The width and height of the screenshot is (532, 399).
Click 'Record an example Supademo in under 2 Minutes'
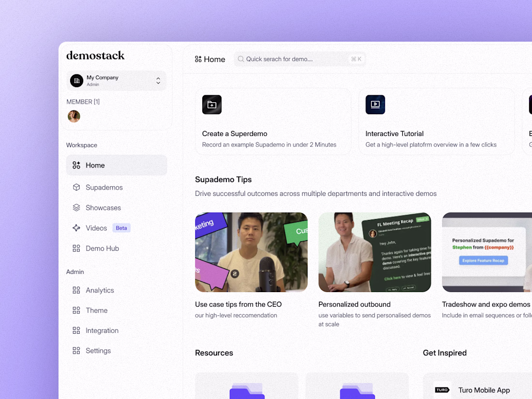point(269,145)
